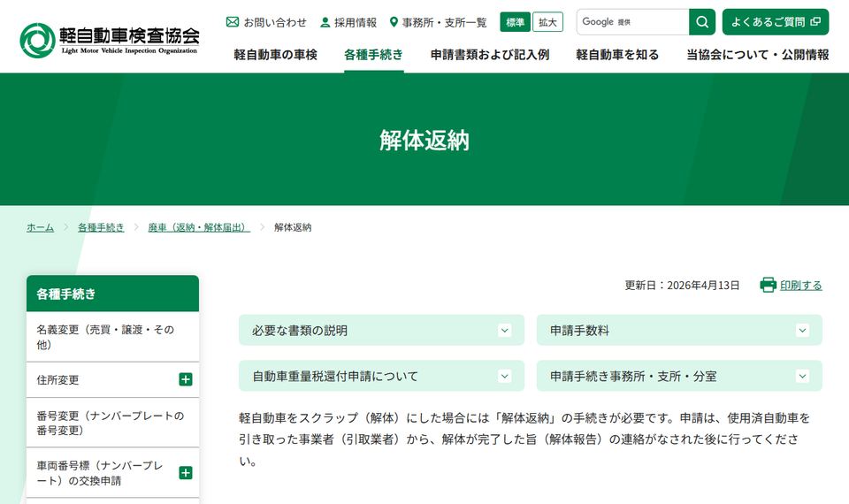849x504 pixels.
Task: Go to 廃車（返納・解体届出） breadcrumb
Action: pyautogui.click(x=199, y=227)
